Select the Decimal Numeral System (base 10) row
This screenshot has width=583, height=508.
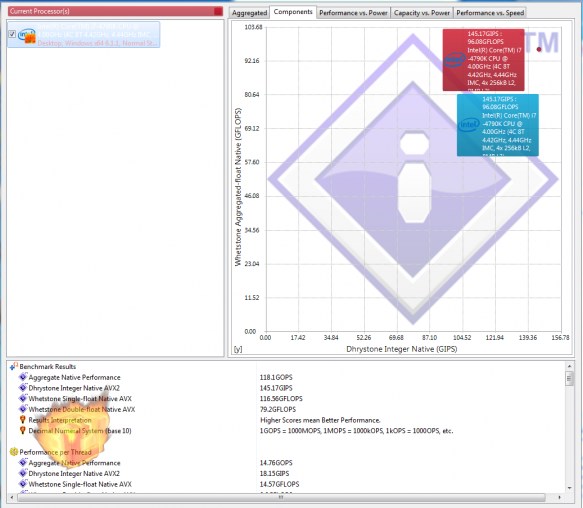80,431
